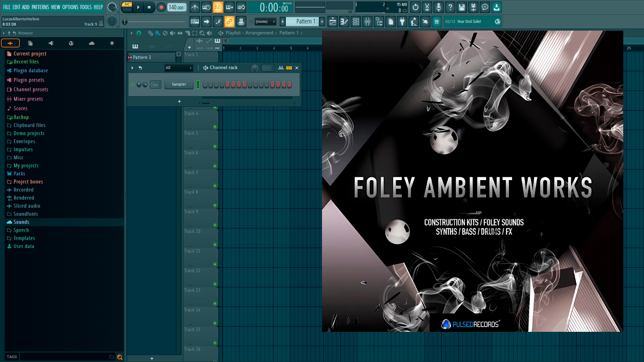The image size is (644, 362).
Task: Expand channel rack options arrow menu
Action: tap(132, 68)
